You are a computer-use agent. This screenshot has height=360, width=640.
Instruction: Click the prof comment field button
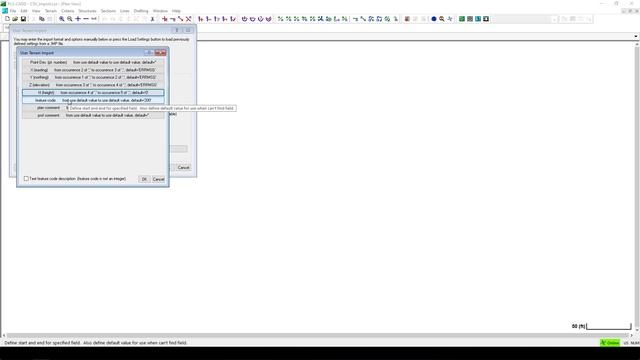pos(93,116)
